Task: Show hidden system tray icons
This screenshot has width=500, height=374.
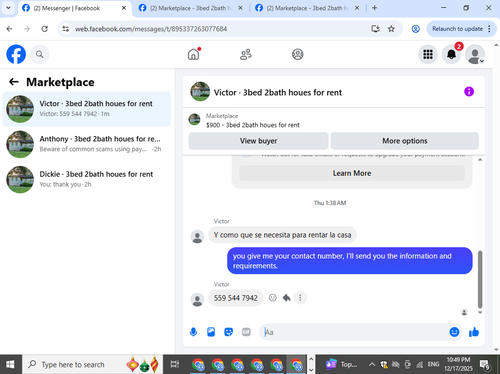Action: pos(372,364)
